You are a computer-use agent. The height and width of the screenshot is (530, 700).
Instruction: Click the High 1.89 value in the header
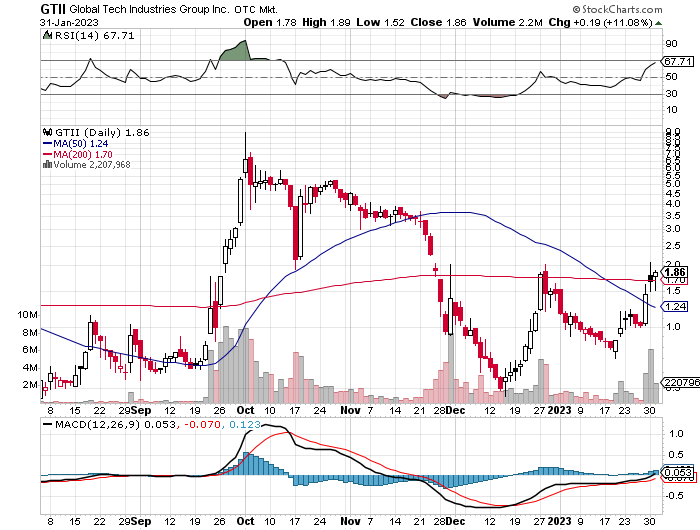(326, 22)
